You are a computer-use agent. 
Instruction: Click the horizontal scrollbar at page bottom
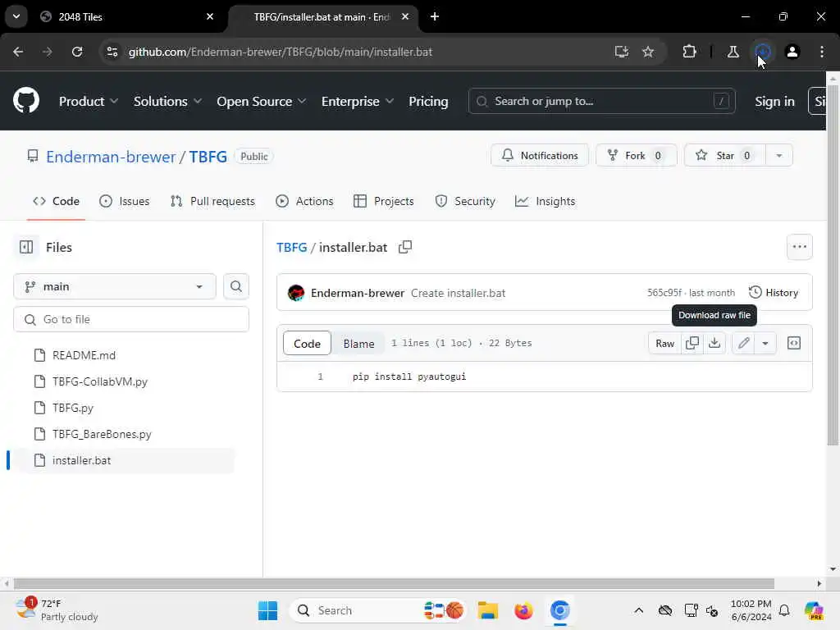click(x=395, y=583)
